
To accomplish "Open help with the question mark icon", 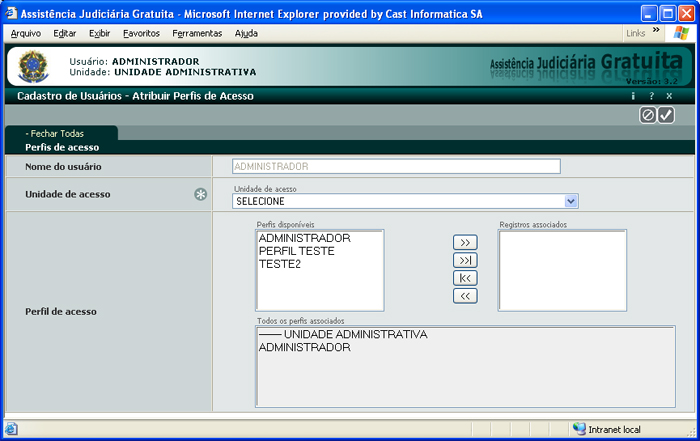I will (651, 97).
